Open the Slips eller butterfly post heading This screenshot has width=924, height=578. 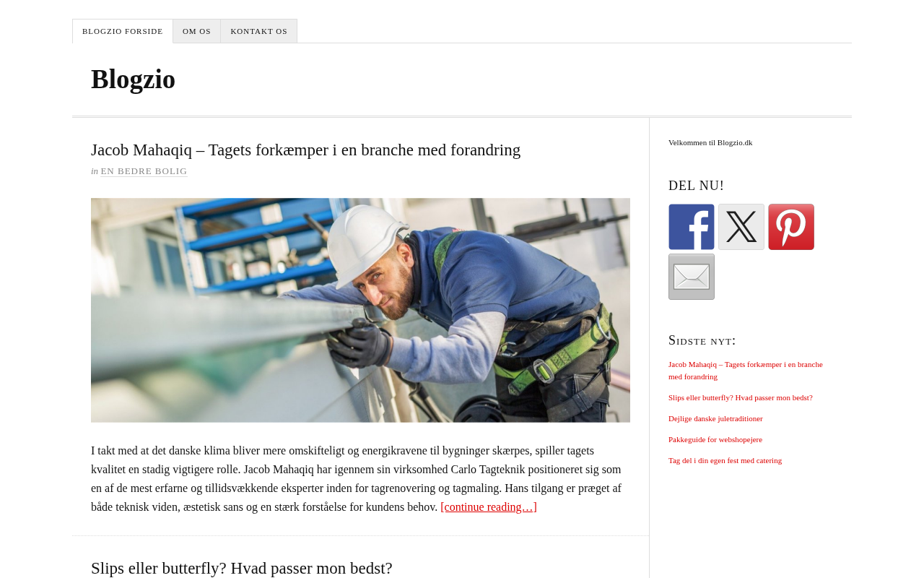pyautogui.click(x=242, y=568)
